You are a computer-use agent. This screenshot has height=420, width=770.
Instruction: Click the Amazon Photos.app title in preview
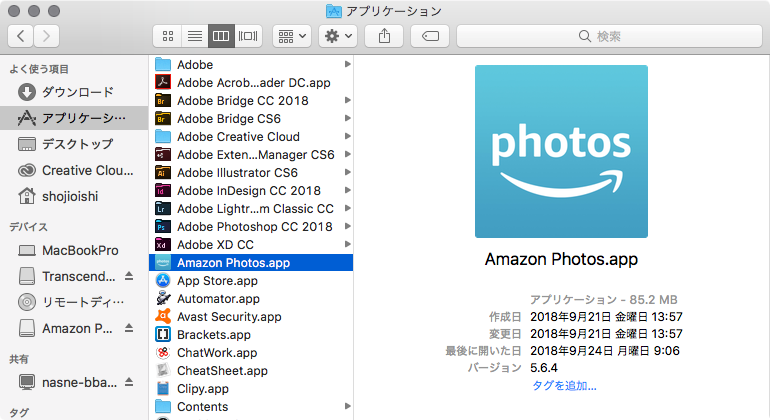561,259
